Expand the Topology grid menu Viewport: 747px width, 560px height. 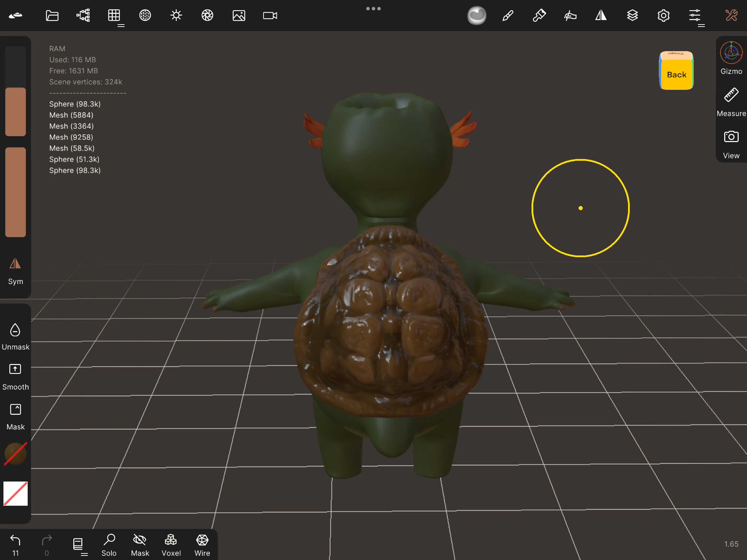[114, 16]
